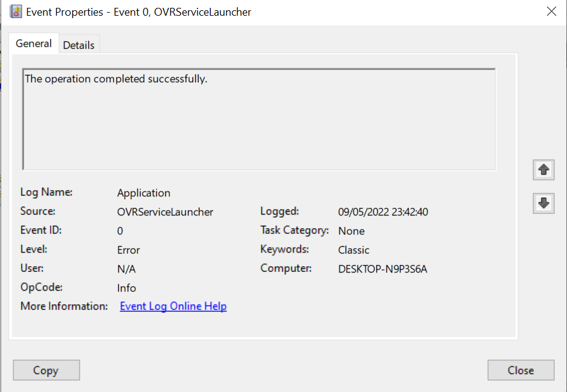Image resolution: width=567 pixels, height=392 pixels.
Task: Show next event with down arrow
Action: (543, 203)
